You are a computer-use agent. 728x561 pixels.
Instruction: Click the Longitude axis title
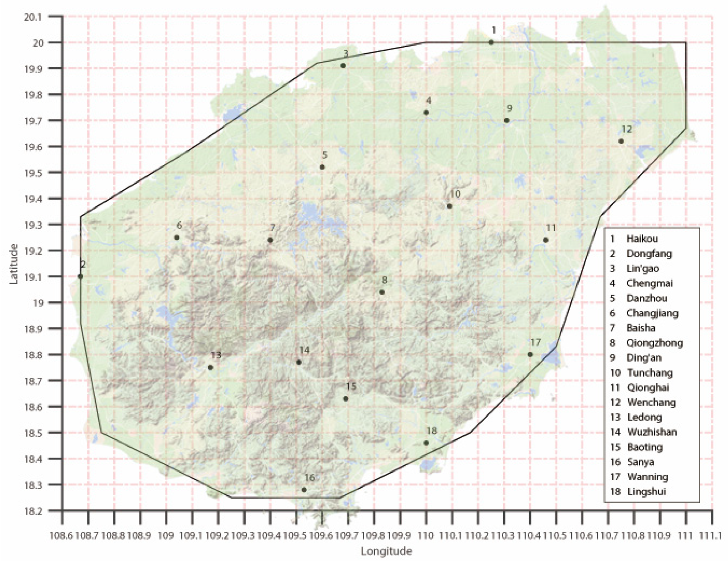pyautogui.click(x=386, y=551)
